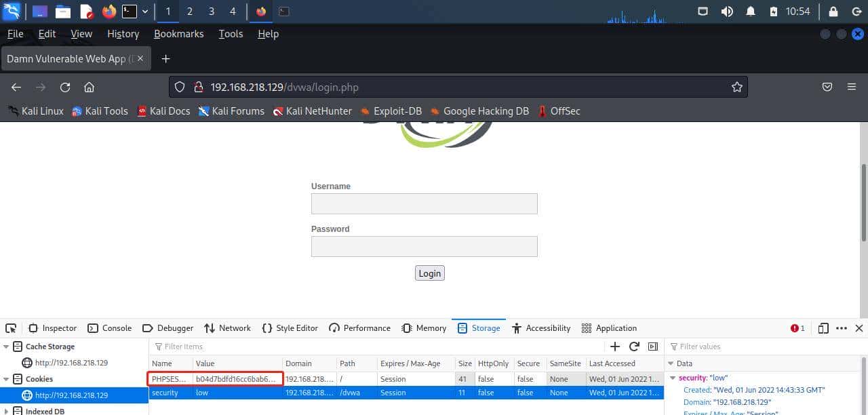Bookmark this page with the star icon
The width and height of the screenshot is (868, 415).
click(x=736, y=87)
